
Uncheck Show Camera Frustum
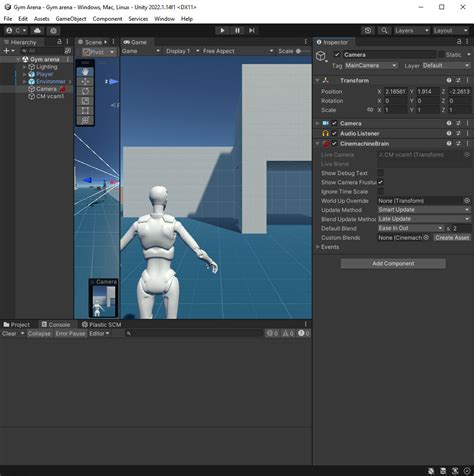(380, 182)
